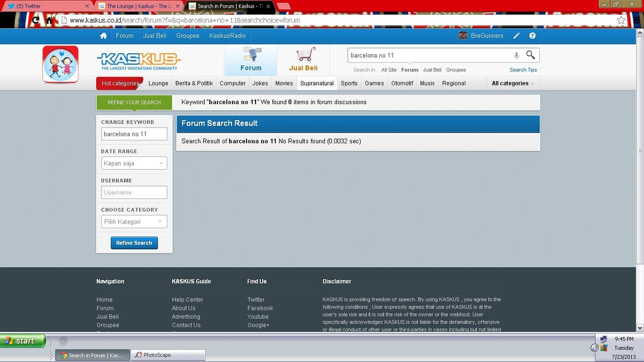Open the Twitter link under Find Us
The height and width of the screenshot is (362, 644).
pyautogui.click(x=256, y=300)
